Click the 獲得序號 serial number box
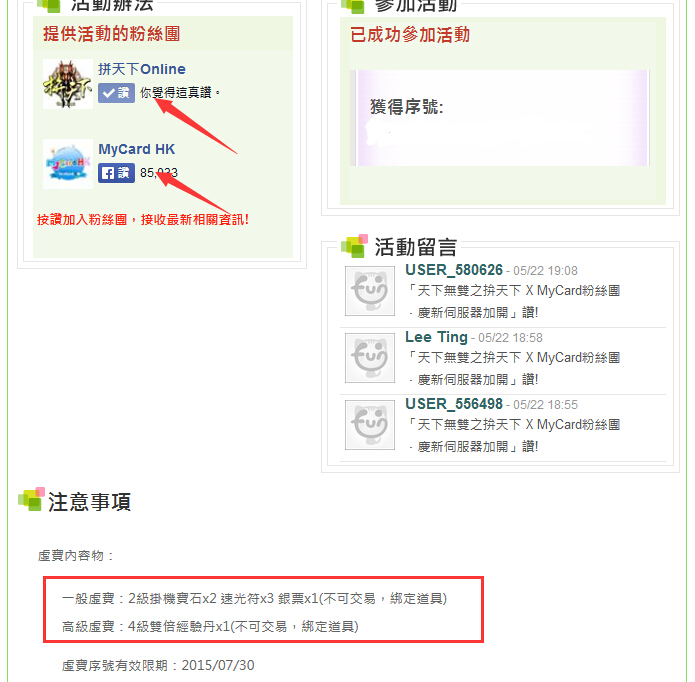The image size is (695, 682). 502,118
